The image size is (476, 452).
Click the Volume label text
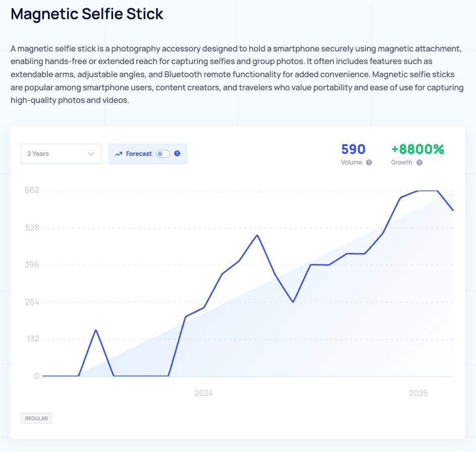coord(351,162)
